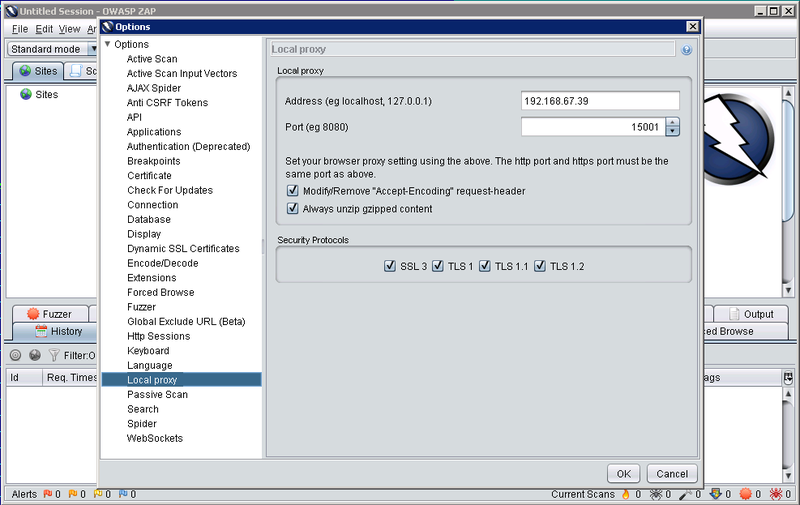
Task: Open the help icon for Local proxy
Action: pyautogui.click(x=686, y=49)
